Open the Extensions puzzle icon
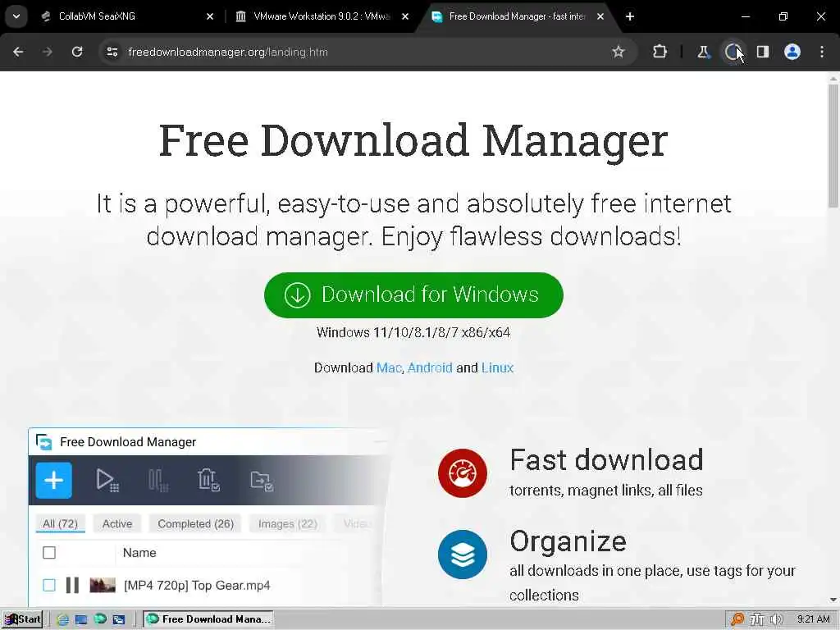This screenshot has height=630, width=840. pos(660,52)
